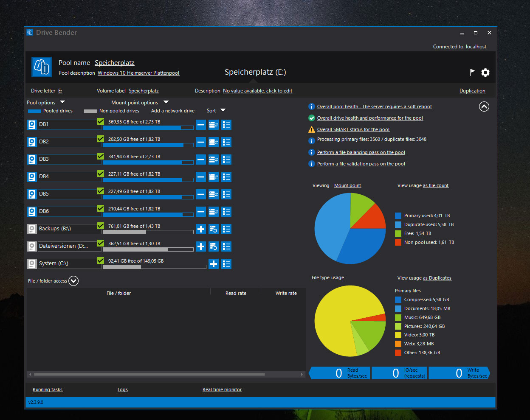The width and height of the screenshot is (530, 420).
Task: Edit pool description Windows 10 Heimserver Plattenpool
Action: click(x=138, y=73)
